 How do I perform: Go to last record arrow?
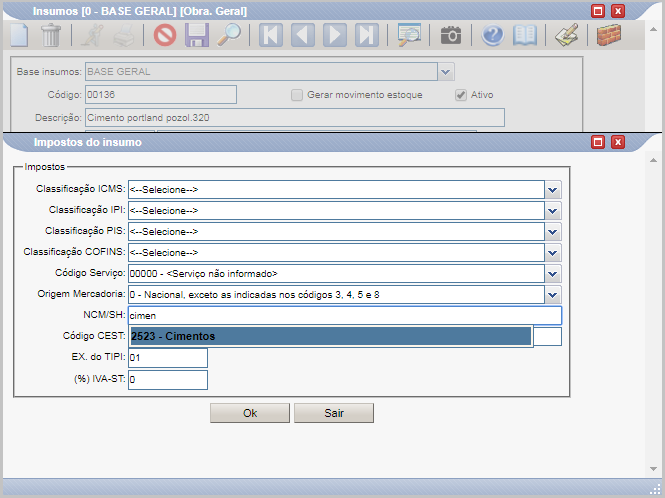(x=367, y=35)
